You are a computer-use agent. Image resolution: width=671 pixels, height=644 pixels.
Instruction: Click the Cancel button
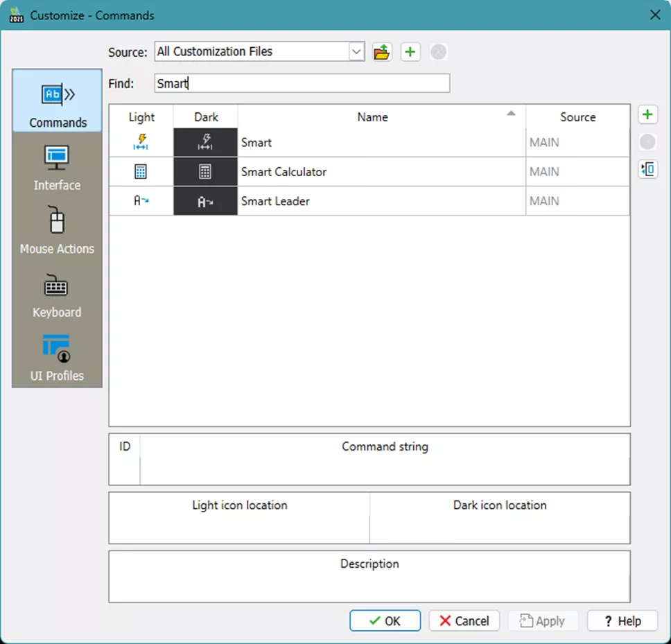click(464, 621)
